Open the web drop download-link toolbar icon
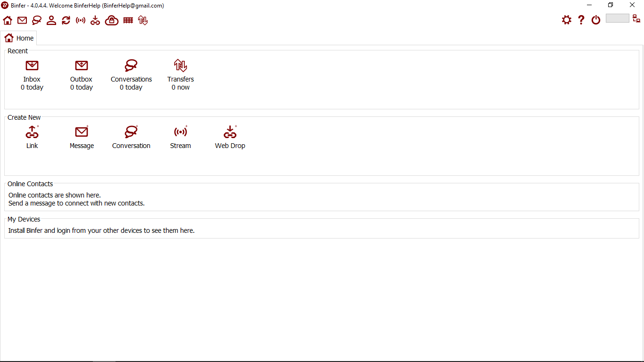 95,20
